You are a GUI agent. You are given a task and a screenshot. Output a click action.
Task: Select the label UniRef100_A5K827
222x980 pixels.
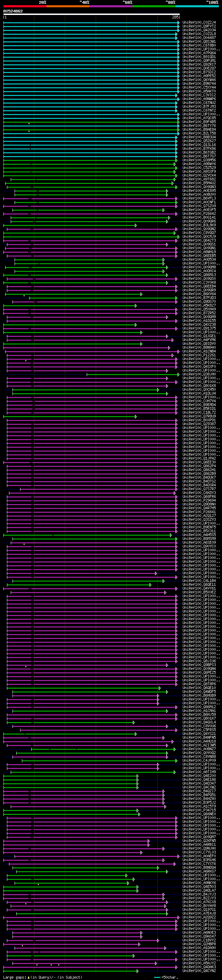(x=199, y=306)
